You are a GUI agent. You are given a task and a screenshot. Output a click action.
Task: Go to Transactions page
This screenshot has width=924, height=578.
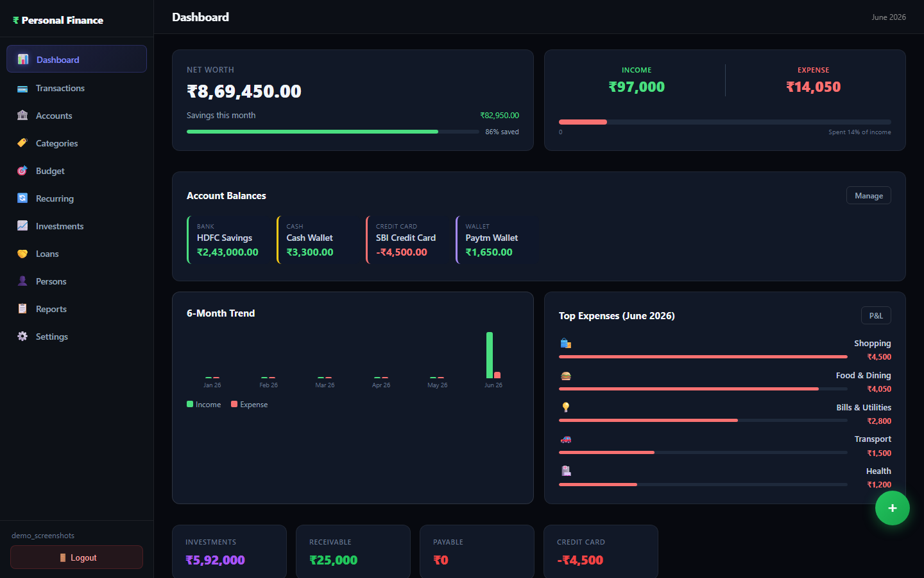tap(76, 88)
